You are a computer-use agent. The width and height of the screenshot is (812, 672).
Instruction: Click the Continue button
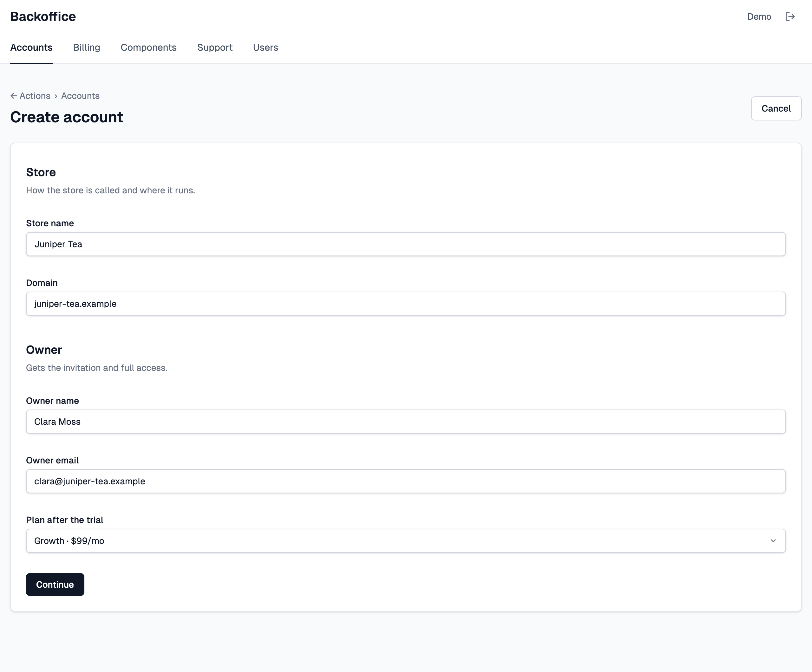[x=55, y=585]
